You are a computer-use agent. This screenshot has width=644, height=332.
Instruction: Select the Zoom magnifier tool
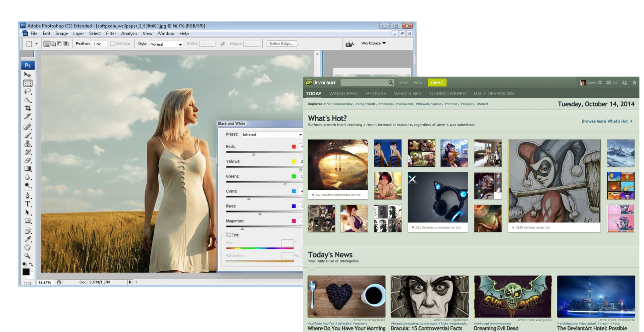(28, 256)
